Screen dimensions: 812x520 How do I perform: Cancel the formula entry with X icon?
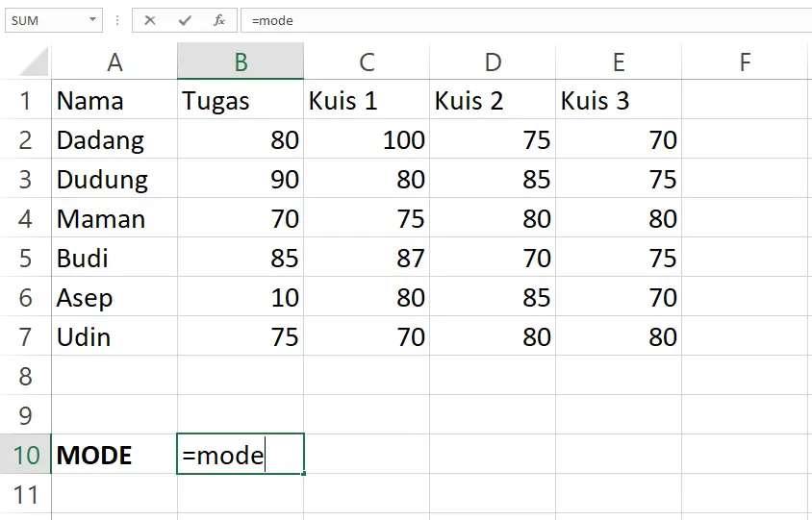[x=150, y=20]
